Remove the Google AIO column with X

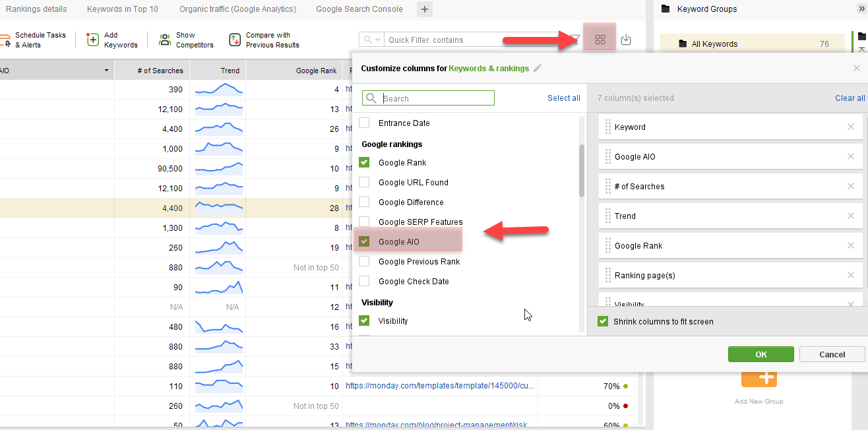click(x=851, y=156)
